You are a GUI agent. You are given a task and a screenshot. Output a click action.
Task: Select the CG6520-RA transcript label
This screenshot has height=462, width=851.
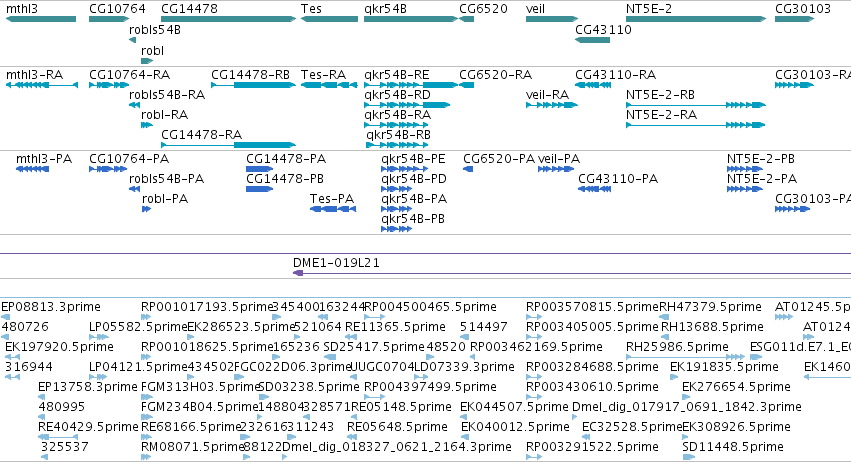(x=496, y=74)
